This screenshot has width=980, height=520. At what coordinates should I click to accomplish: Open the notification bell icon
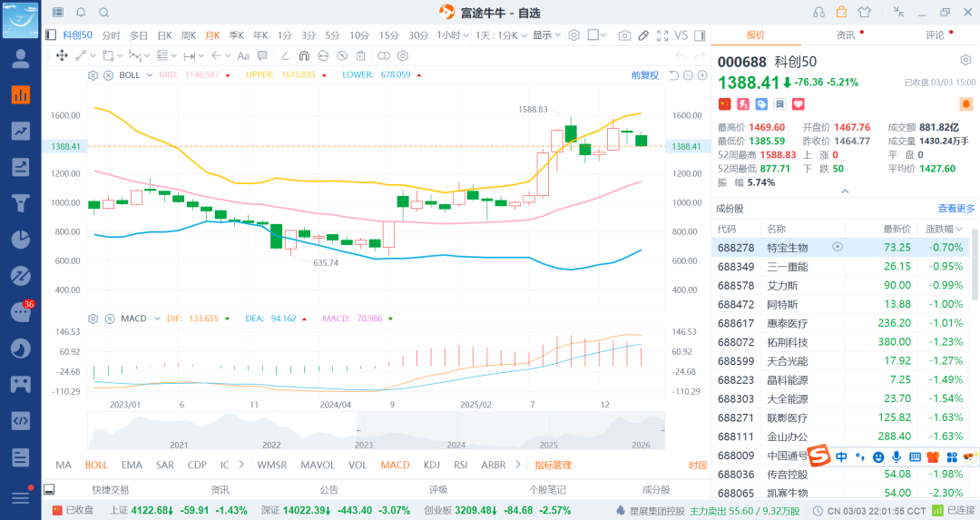click(x=81, y=13)
